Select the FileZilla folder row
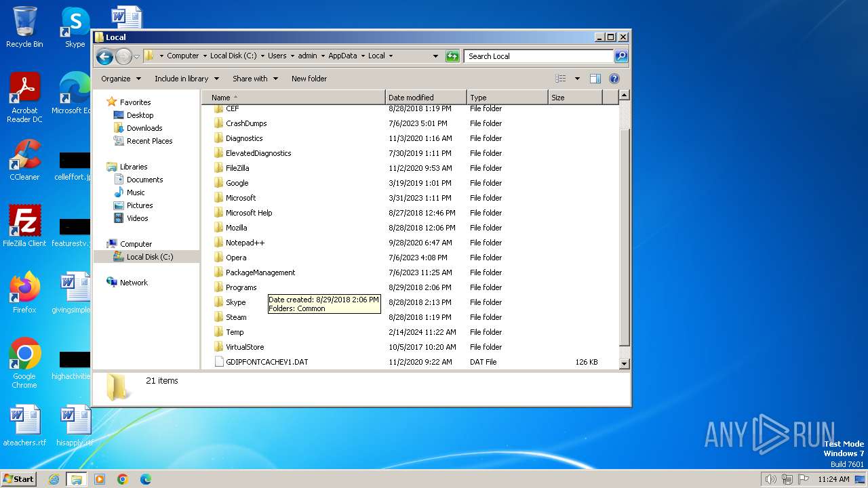The width and height of the screenshot is (868, 488). point(410,168)
